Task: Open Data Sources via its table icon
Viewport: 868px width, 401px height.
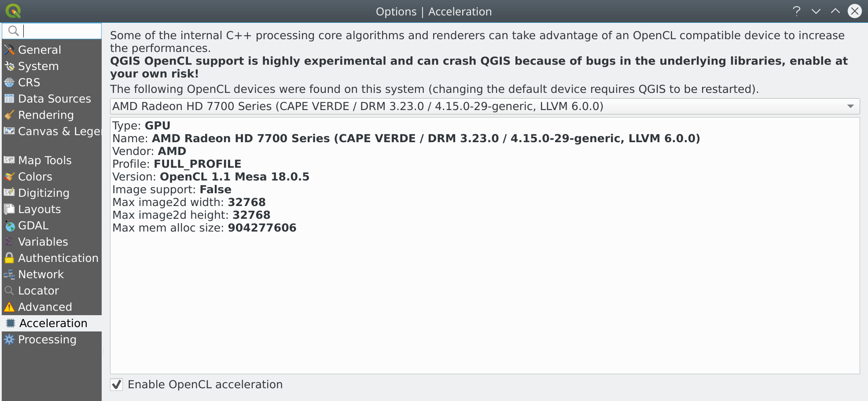Action: point(9,99)
